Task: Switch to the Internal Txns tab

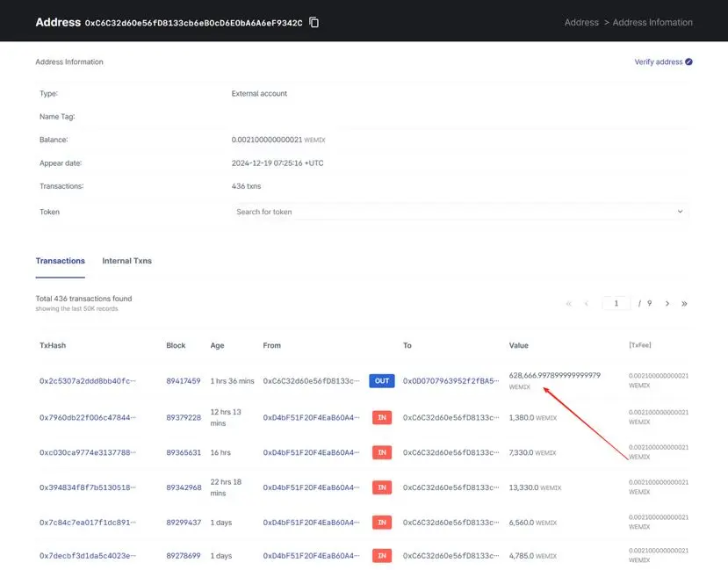Action: [126, 261]
